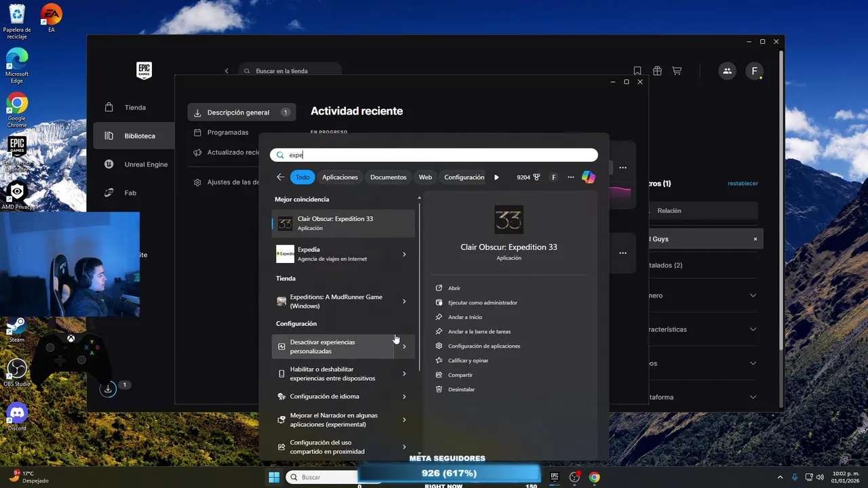Click Buscar en la tienda search field
The width and height of the screenshot is (868, 488).
pyautogui.click(x=290, y=71)
